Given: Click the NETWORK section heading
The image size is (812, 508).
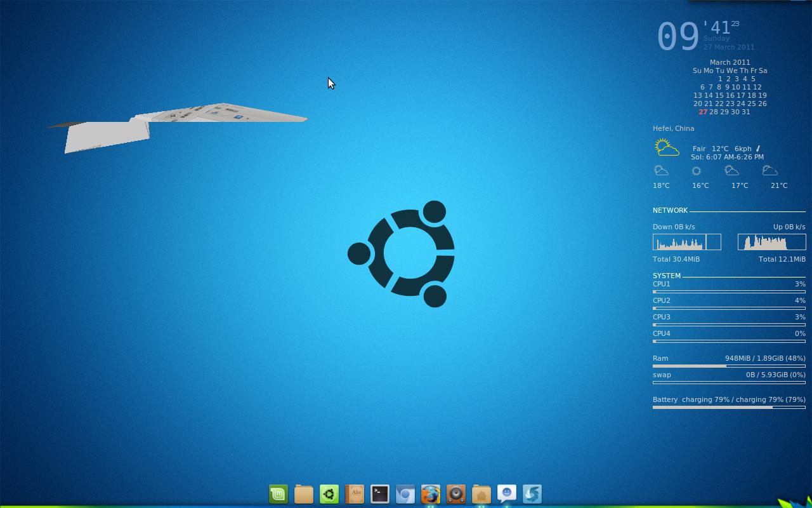Looking at the screenshot, I should click(670, 210).
